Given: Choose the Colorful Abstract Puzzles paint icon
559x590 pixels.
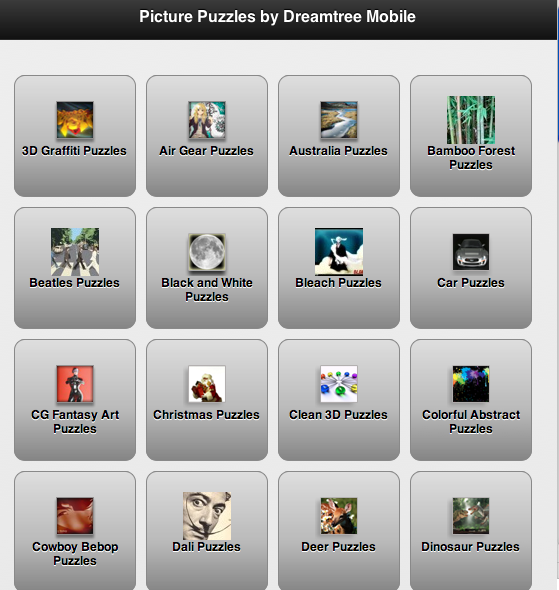Looking at the screenshot, I should [x=471, y=384].
